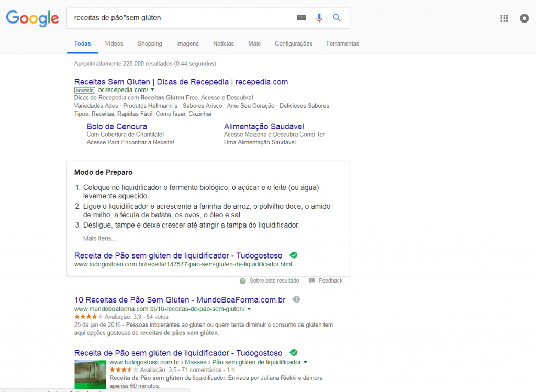
Task: Click the Feedback flag icon
Action: (312, 281)
